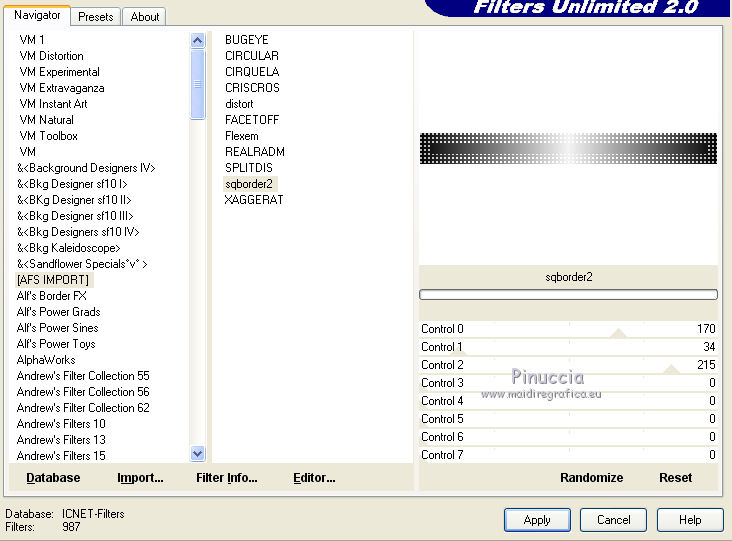Open Filter Info...

(226, 478)
